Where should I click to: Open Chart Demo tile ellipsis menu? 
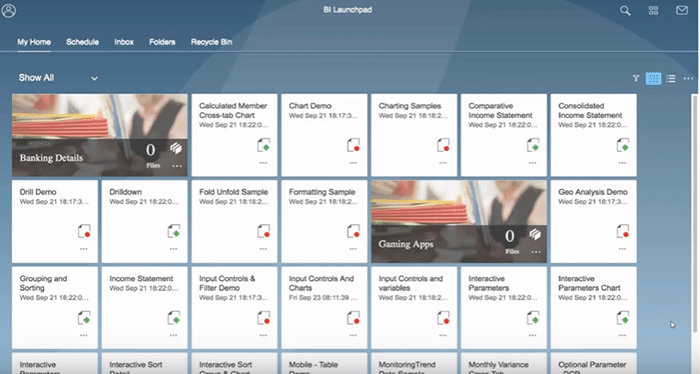point(353,163)
